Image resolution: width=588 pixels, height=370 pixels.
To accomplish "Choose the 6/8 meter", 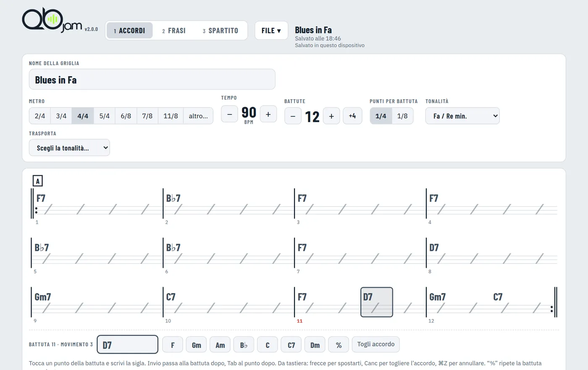I will [126, 116].
